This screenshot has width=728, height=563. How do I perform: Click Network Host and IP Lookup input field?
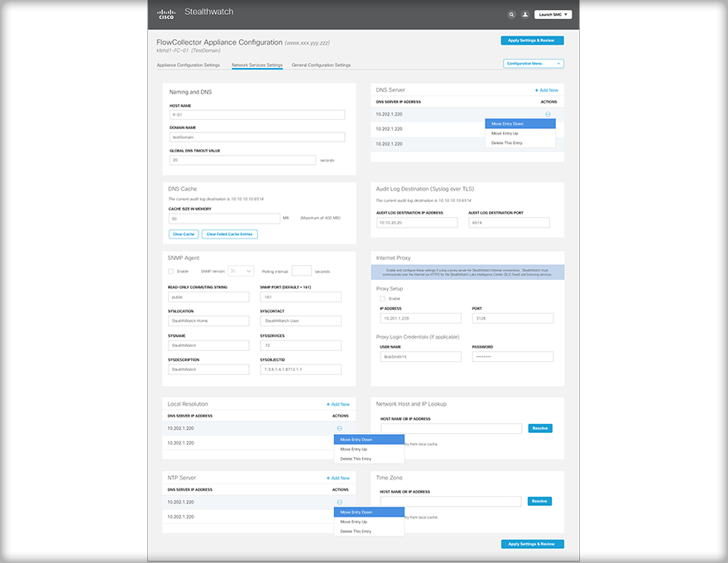452,428
